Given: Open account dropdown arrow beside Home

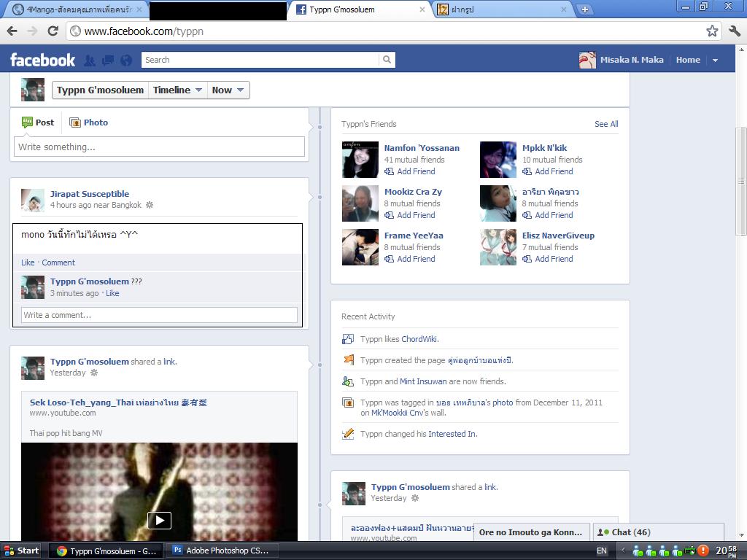Looking at the screenshot, I should (715, 61).
